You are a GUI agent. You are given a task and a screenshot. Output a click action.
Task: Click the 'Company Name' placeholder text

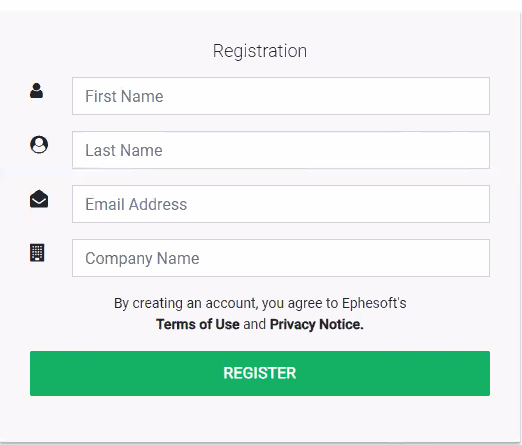[142, 259]
